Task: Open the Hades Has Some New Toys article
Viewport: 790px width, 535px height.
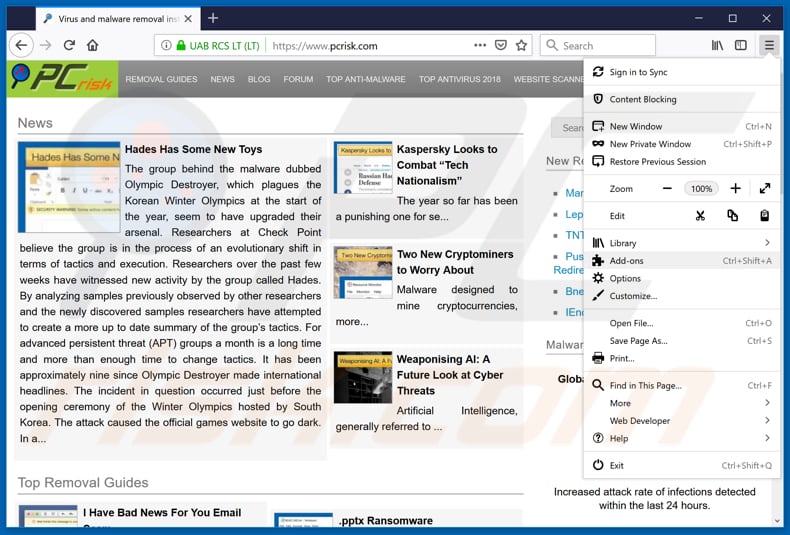Action: coord(193,150)
